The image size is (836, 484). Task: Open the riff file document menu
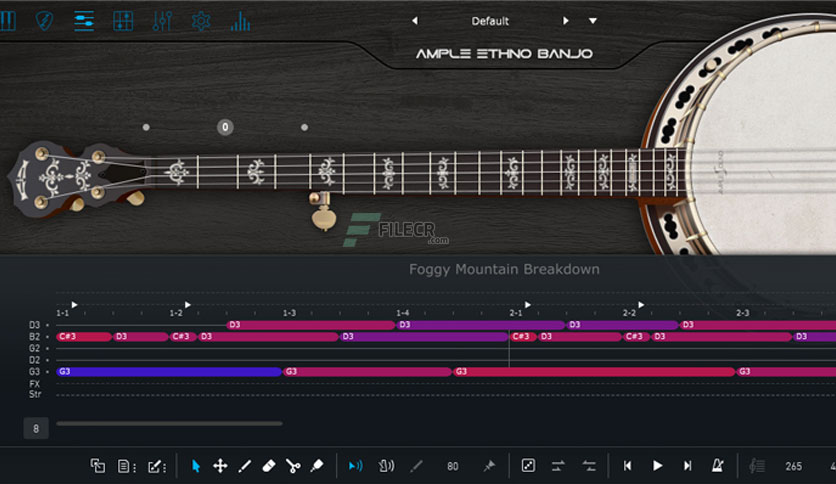[x=126, y=466]
